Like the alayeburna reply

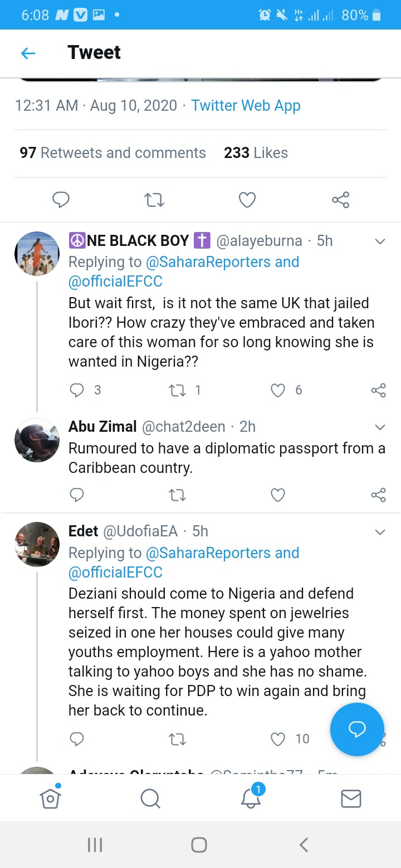click(278, 391)
